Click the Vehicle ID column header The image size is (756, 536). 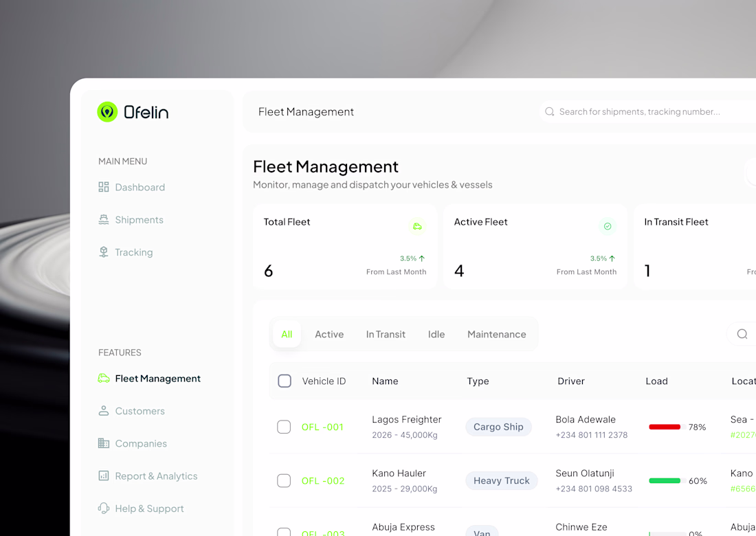[x=324, y=381]
